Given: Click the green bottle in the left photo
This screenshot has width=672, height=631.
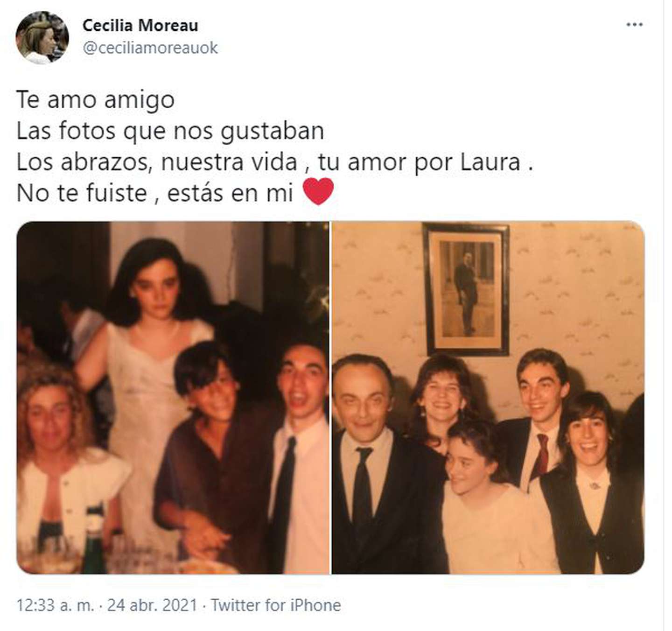Looking at the screenshot, I should 95,540.
